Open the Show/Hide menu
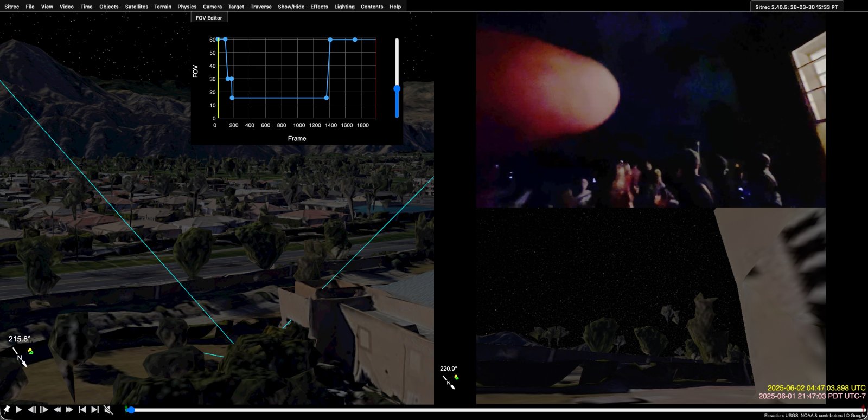 [291, 7]
